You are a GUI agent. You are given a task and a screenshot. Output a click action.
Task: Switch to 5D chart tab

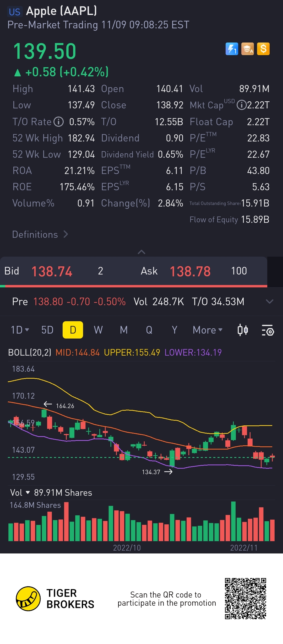[x=47, y=330]
